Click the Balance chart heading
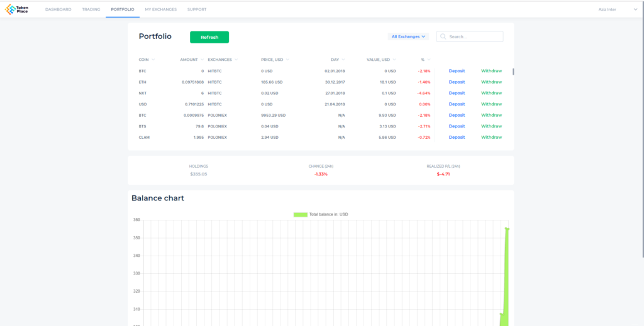The height and width of the screenshot is (326, 644). pos(158,198)
